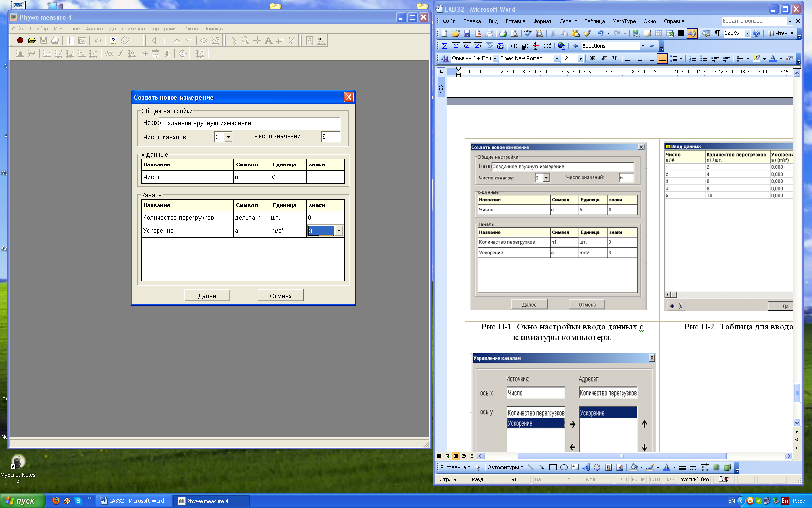Toggle bulleted list in Word toolbar
The height and width of the screenshot is (508, 812).
(x=703, y=59)
